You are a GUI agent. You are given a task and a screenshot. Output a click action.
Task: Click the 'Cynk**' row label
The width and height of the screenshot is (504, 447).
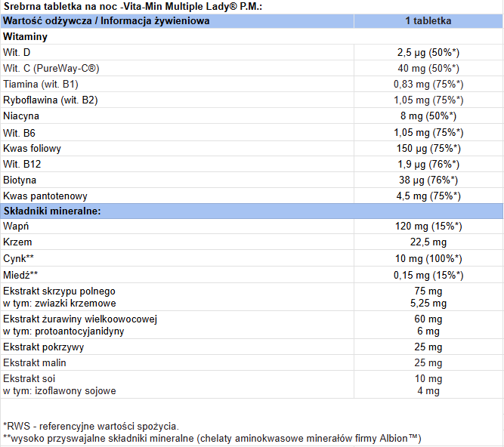point(18,258)
